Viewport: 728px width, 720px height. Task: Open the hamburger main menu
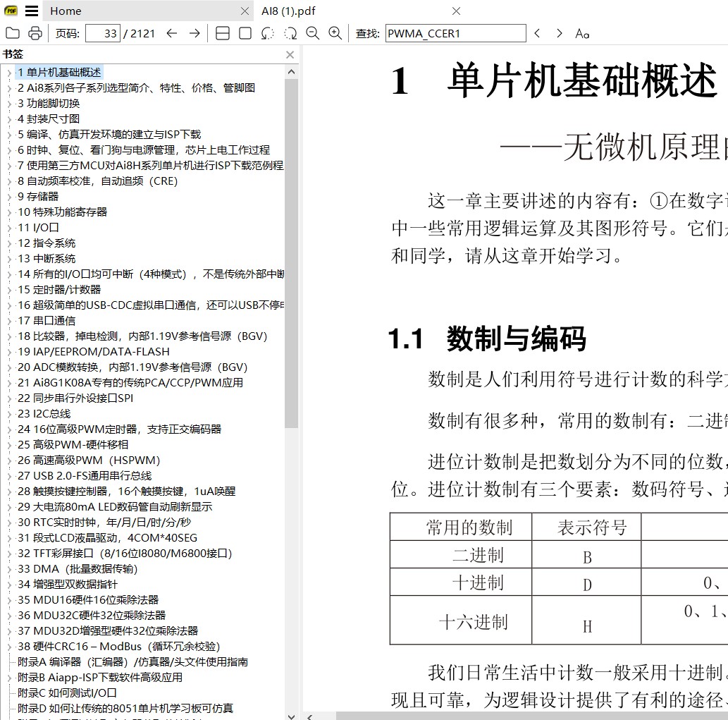pos(32,11)
